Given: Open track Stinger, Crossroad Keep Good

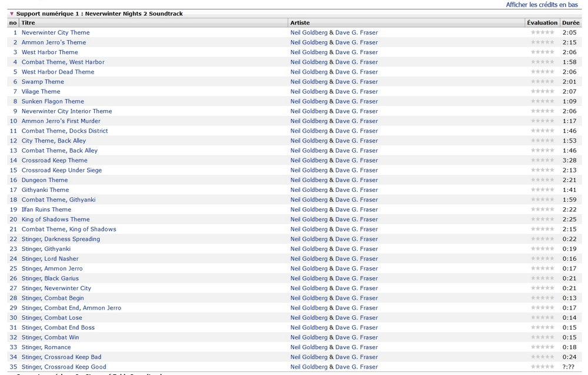Looking at the screenshot, I should tap(64, 367).
